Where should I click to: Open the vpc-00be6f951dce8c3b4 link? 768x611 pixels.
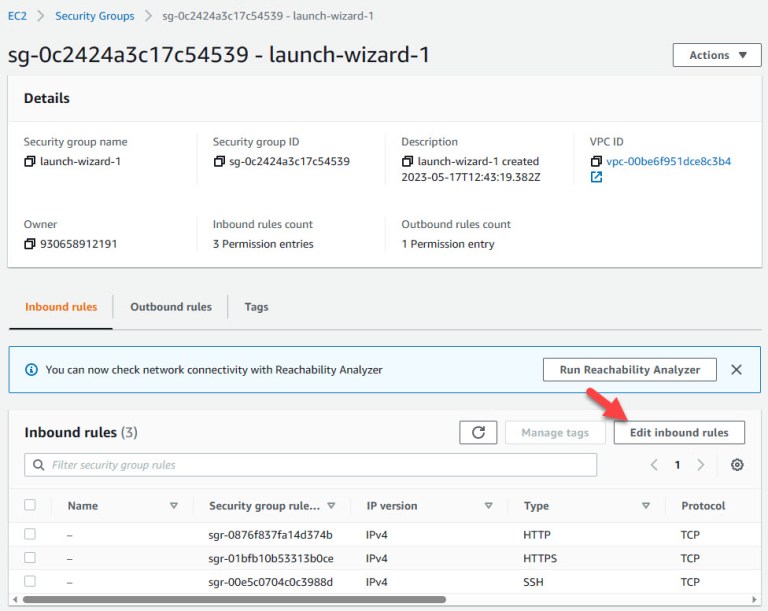pyautogui.click(x=669, y=161)
